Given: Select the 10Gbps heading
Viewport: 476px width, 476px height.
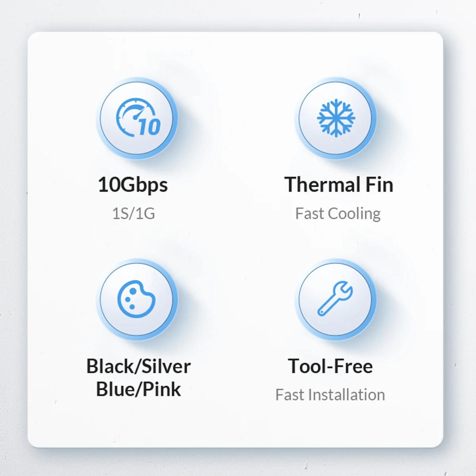Looking at the screenshot, I should tap(133, 185).
